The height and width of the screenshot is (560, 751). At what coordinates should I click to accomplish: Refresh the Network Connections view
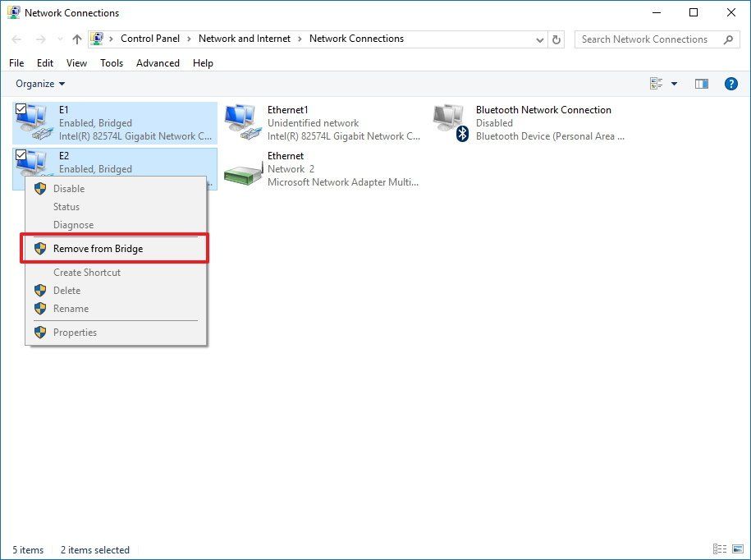pyautogui.click(x=556, y=39)
